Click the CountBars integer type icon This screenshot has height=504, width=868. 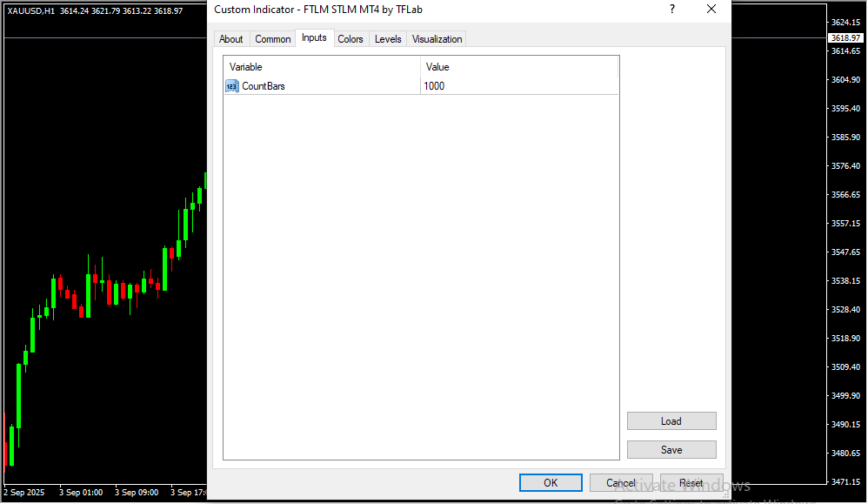click(232, 86)
